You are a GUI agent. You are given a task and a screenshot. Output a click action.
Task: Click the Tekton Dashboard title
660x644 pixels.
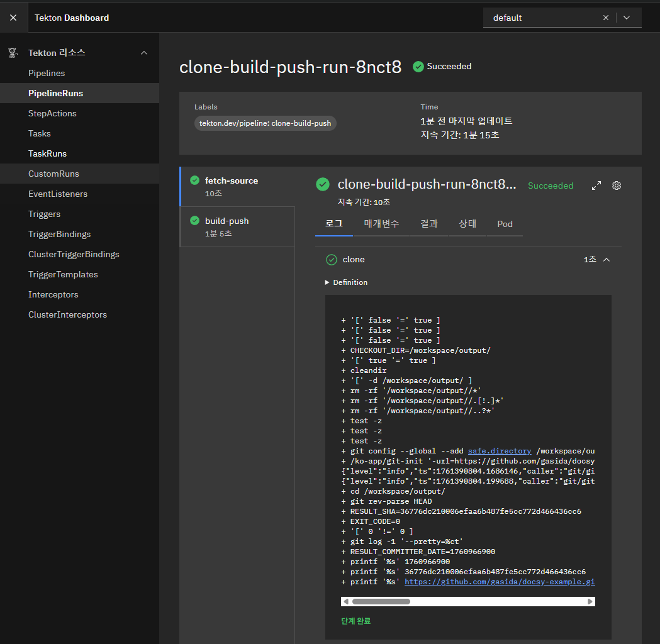72,18
